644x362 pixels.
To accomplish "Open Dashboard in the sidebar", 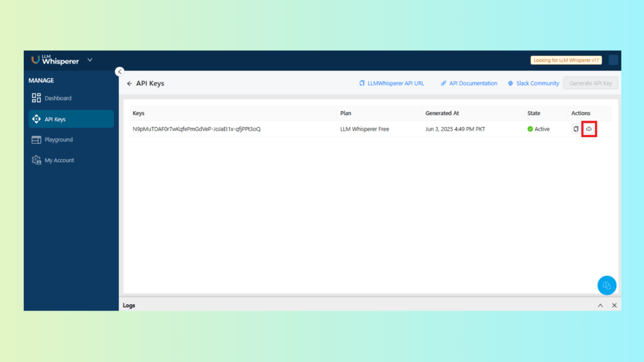I will pos(70,98).
